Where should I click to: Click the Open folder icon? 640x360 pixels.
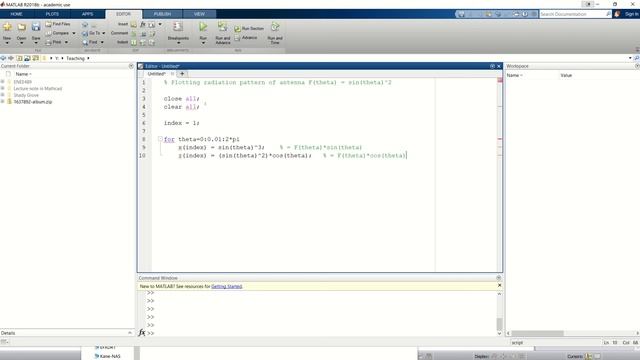click(22, 27)
